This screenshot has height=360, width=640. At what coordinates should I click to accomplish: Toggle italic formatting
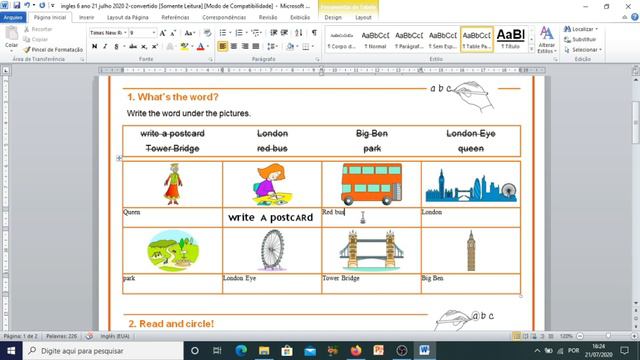[105, 47]
